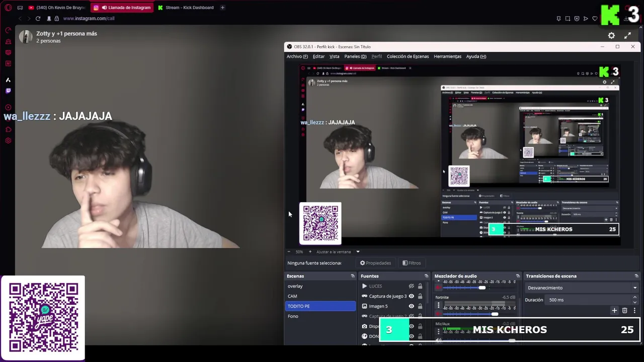Zoom out the OBS preview

click(289, 251)
